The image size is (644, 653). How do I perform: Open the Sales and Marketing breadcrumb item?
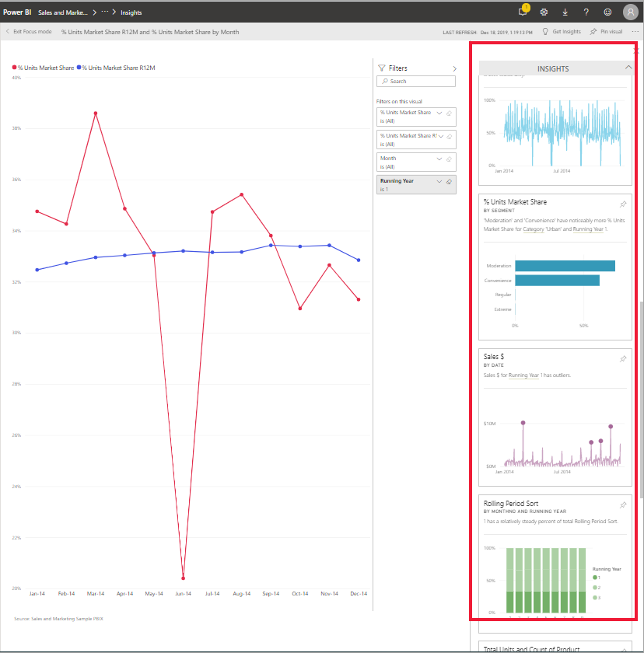click(x=63, y=12)
